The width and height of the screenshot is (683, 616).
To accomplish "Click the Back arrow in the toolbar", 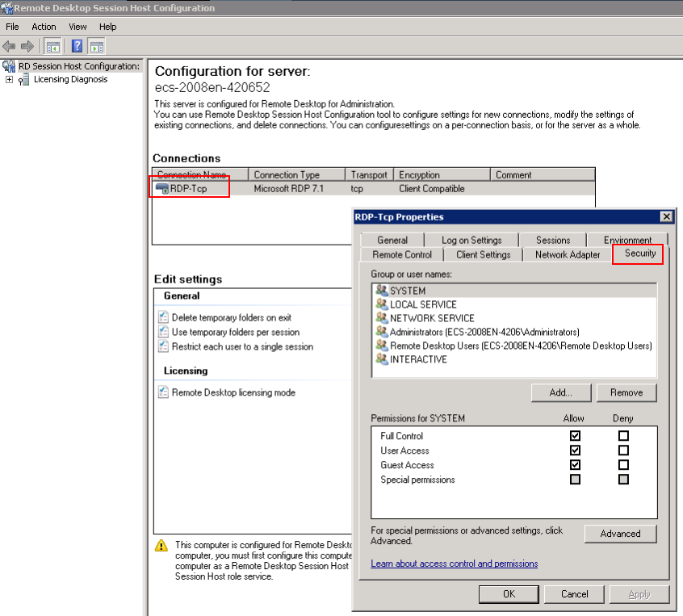I will (x=10, y=46).
